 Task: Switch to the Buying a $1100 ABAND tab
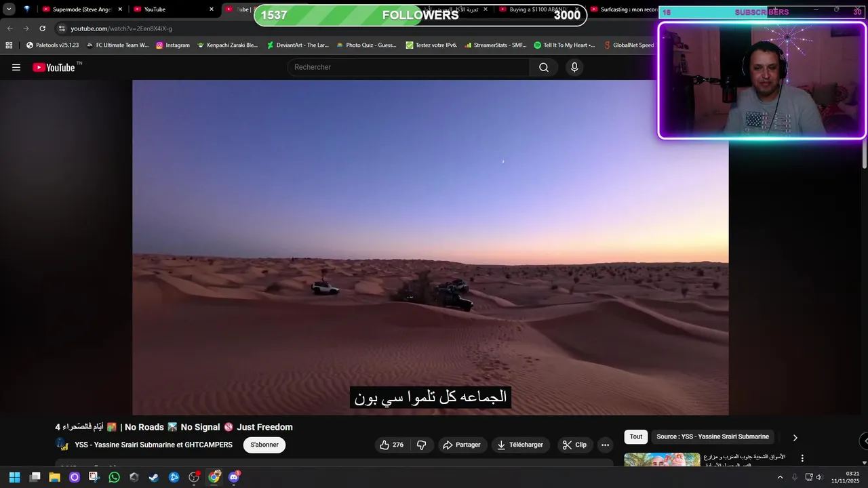click(539, 9)
